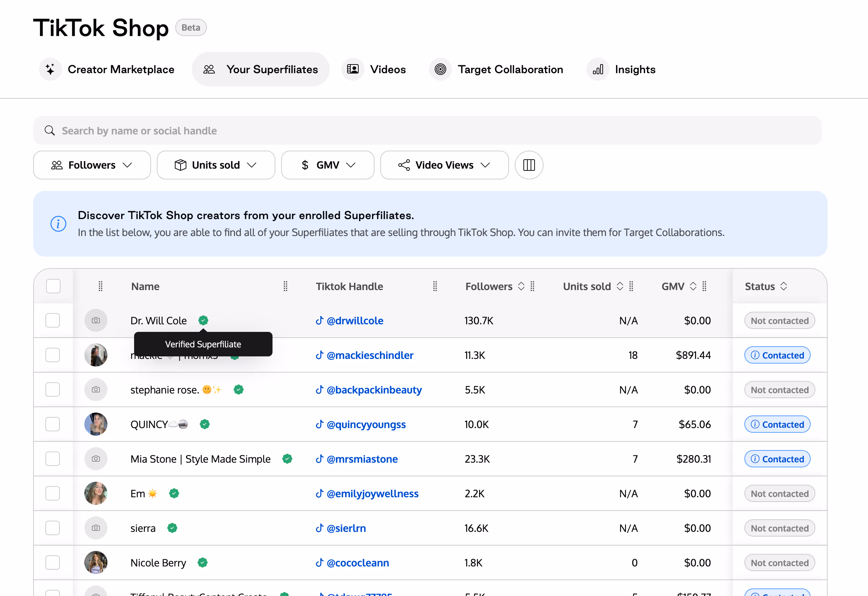Click the Creator Marketplace sparkle icon
868x596 pixels.
click(x=50, y=69)
